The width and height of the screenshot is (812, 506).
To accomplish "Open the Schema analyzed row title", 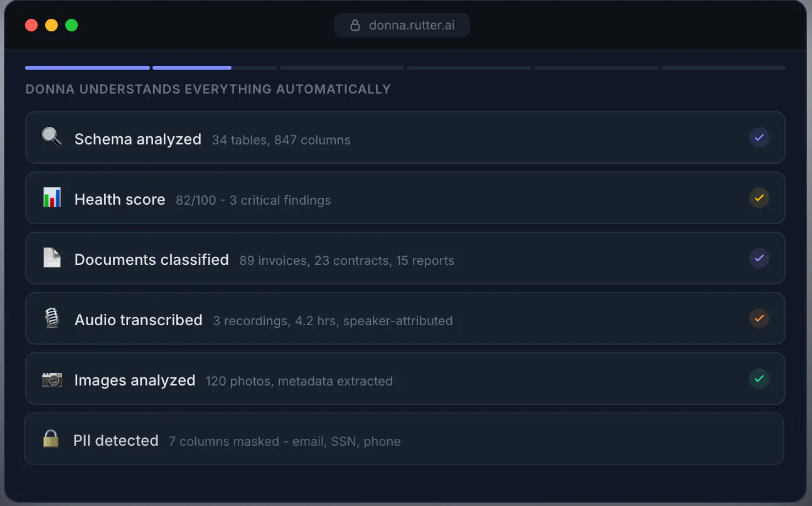I will click(138, 139).
